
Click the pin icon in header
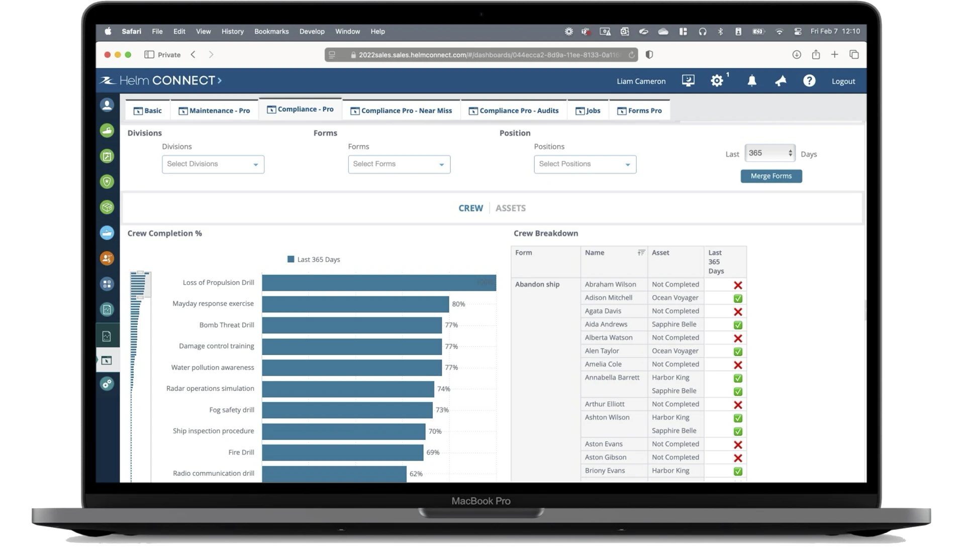tap(781, 81)
